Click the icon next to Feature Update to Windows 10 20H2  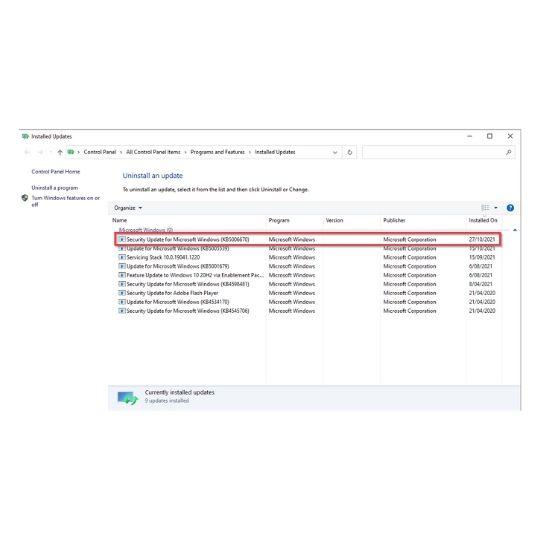click(122, 275)
